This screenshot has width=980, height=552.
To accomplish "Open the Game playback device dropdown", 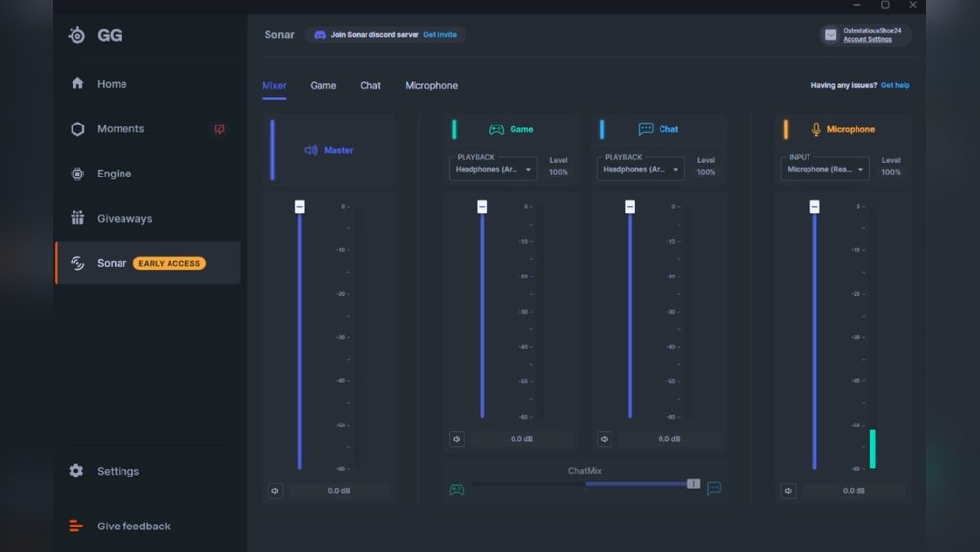I will point(493,169).
